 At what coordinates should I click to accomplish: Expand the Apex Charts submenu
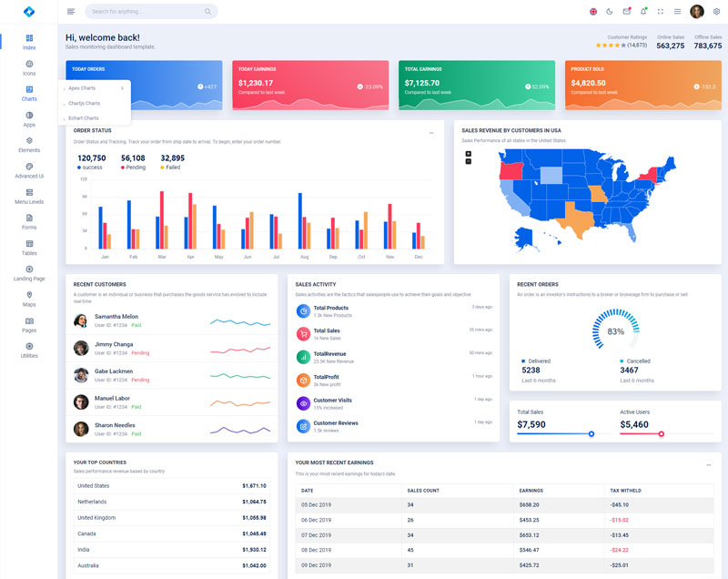[x=96, y=88]
